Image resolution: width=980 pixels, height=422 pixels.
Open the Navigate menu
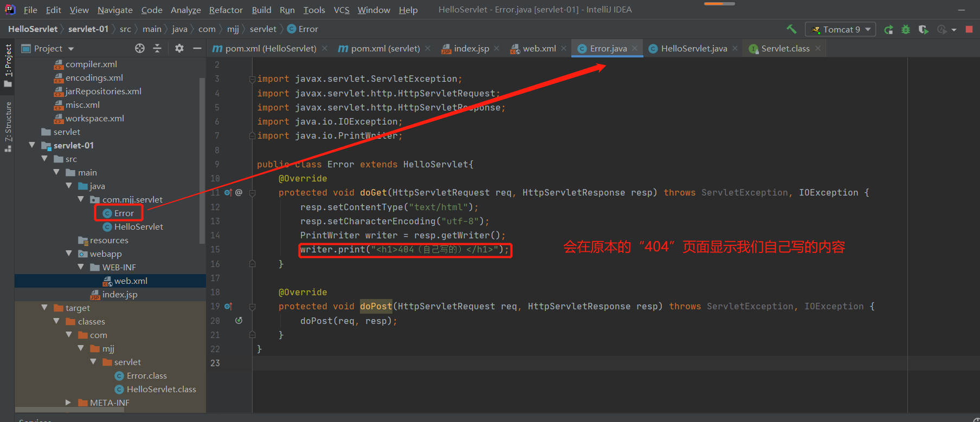coord(115,10)
